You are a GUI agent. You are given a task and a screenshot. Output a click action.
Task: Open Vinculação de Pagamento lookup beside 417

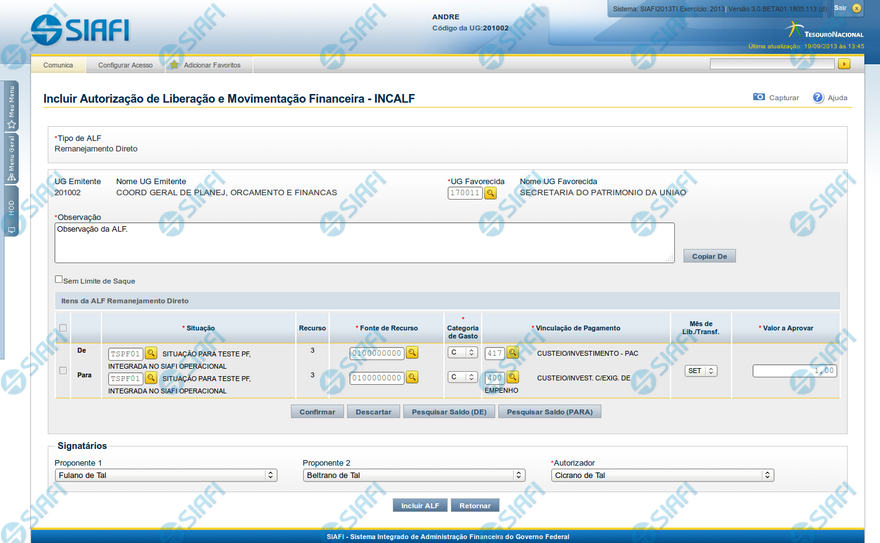[512, 353]
